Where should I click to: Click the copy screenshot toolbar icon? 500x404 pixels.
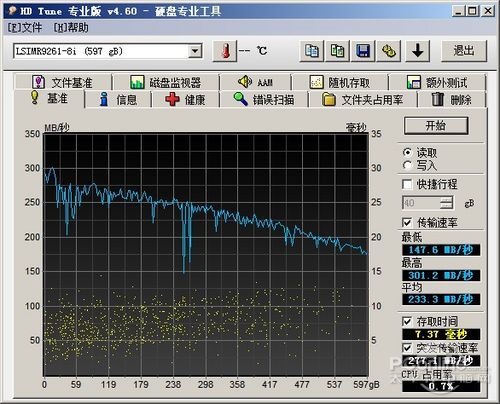coord(337,51)
